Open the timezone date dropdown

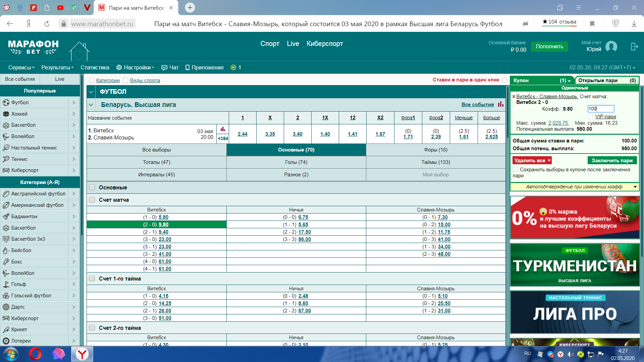[602, 68]
